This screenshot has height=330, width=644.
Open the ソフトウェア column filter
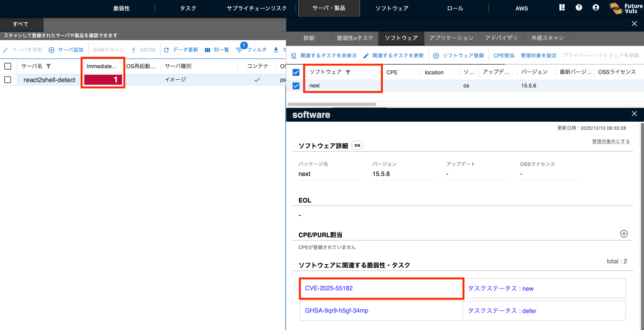348,72
